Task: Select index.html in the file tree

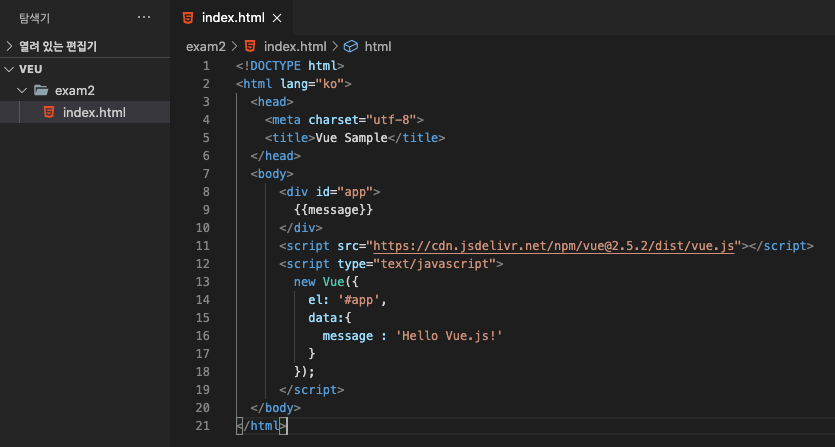Action: click(x=85, y=112)
